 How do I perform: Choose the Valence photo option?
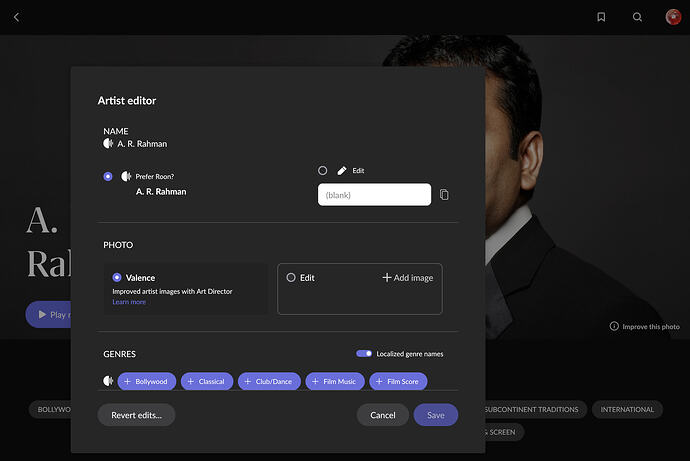pos(117,278)
